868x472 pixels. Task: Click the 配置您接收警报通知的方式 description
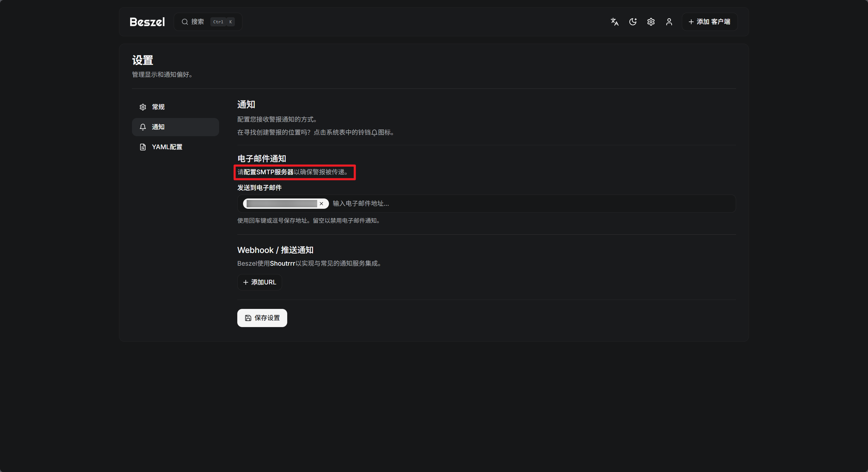click(277, 119)
